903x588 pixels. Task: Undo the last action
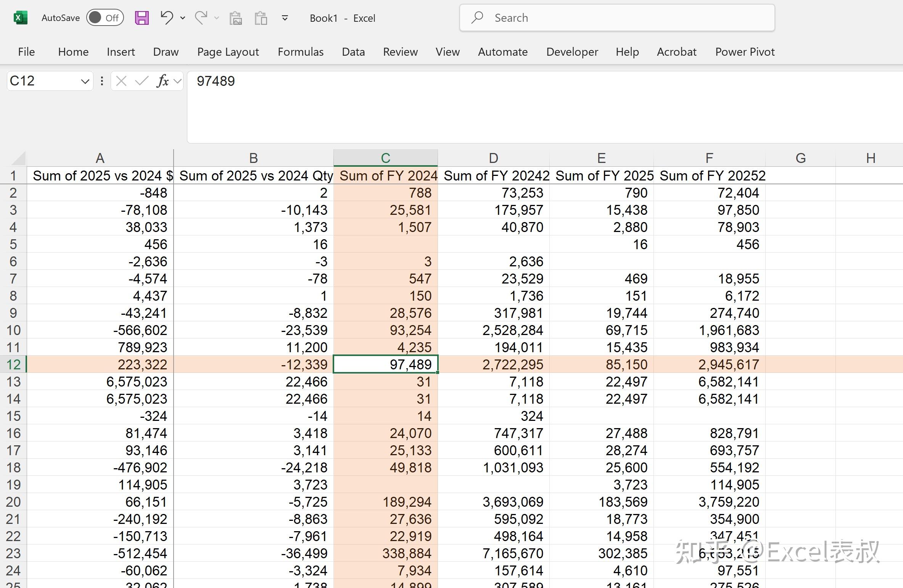click(x=166, y=18)
